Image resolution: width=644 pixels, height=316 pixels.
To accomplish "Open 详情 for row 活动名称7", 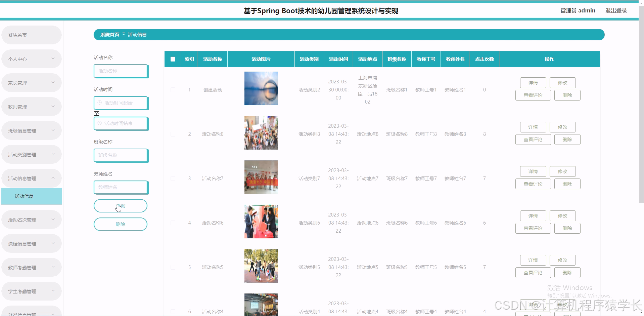I will tap(533, 171).
